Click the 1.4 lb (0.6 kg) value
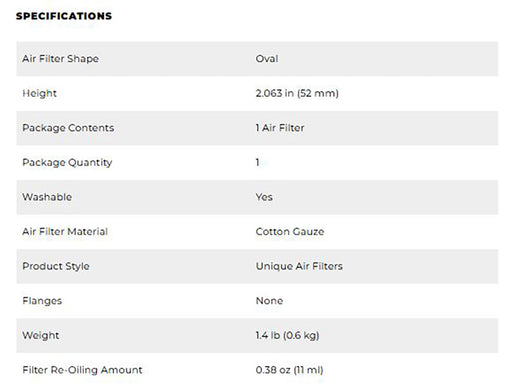This screenshot has width=512, height=384. (x=287, y=335)
